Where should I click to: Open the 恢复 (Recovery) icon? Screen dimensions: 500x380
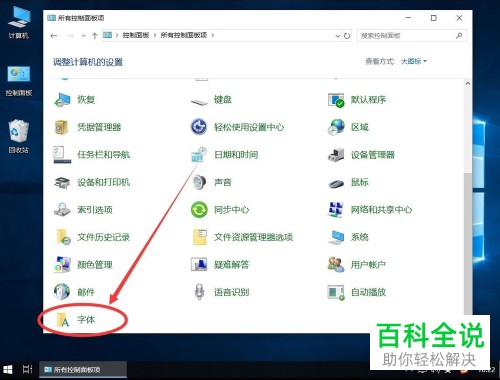(62, 100)
